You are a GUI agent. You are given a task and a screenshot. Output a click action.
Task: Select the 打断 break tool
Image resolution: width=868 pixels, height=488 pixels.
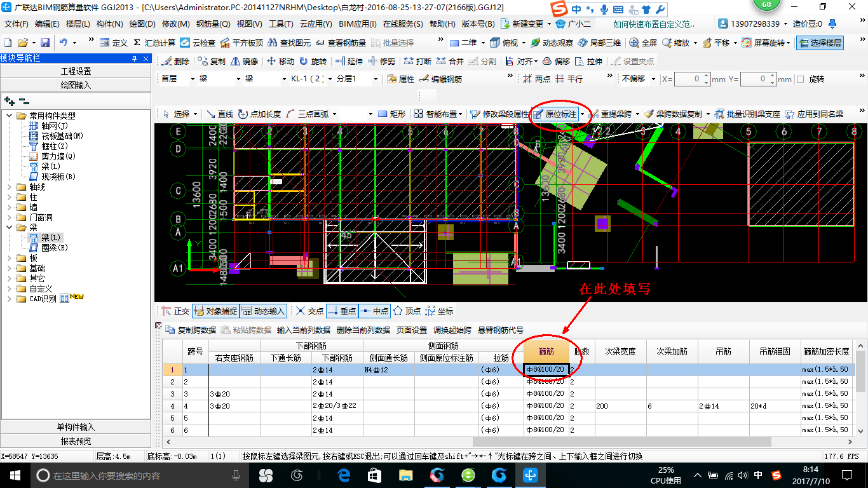418,61
